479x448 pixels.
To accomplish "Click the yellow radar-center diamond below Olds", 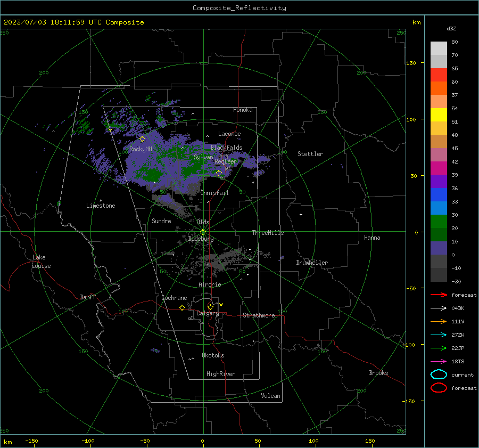I will click(203, 232).
